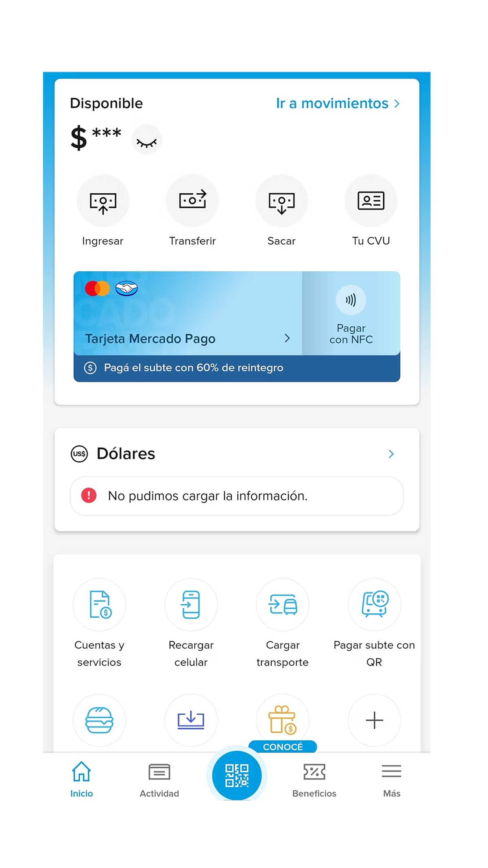
Task: Expand the Dólares section chevron
Action: (391, 454)
